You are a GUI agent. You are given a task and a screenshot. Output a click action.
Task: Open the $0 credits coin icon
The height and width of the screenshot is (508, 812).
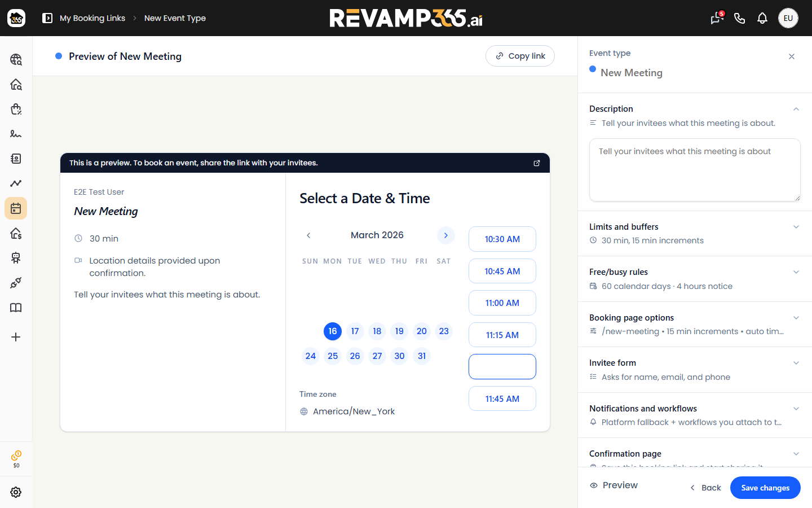pyautogui.click(x=16, y=459)
